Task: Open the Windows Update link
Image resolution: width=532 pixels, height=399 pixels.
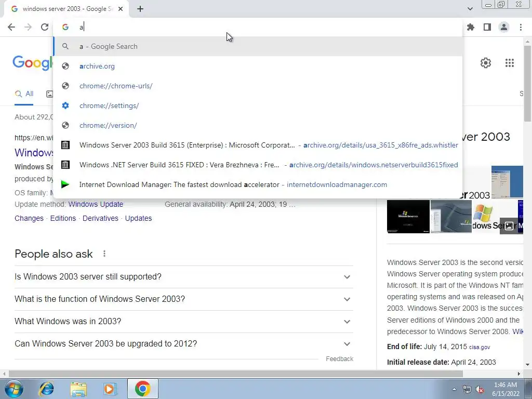Action: 96,204
